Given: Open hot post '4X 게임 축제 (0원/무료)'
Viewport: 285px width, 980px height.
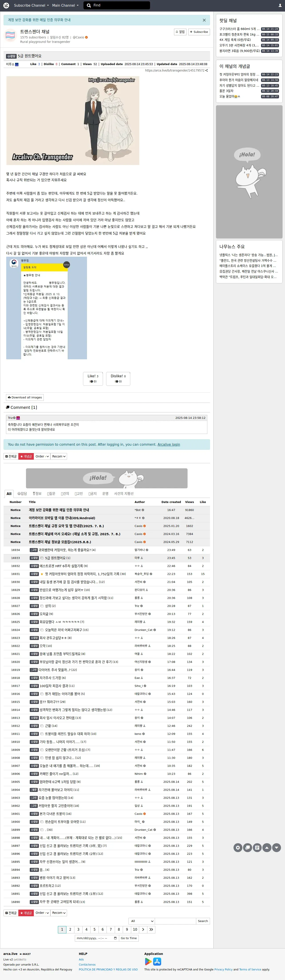Looking at the screenshot, I should [235, 40].
